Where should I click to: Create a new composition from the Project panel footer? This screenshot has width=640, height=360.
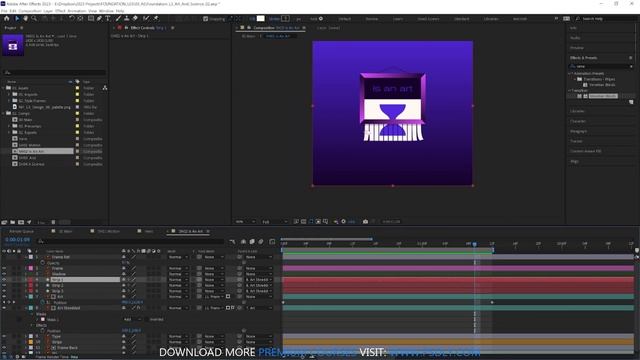tap(21, 222)
